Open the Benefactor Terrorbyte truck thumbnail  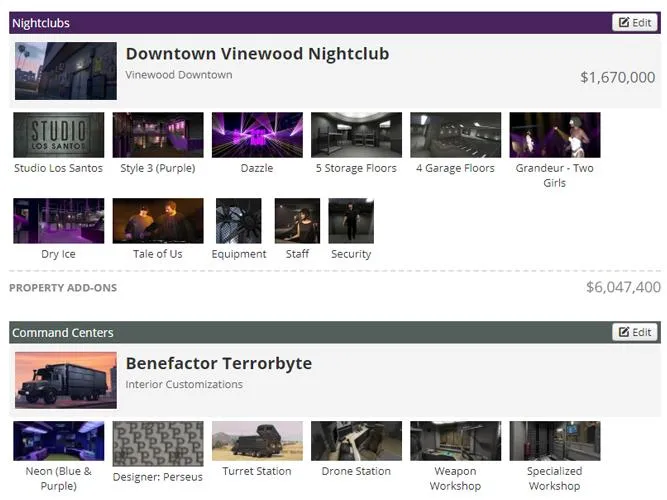click(66, 380)
